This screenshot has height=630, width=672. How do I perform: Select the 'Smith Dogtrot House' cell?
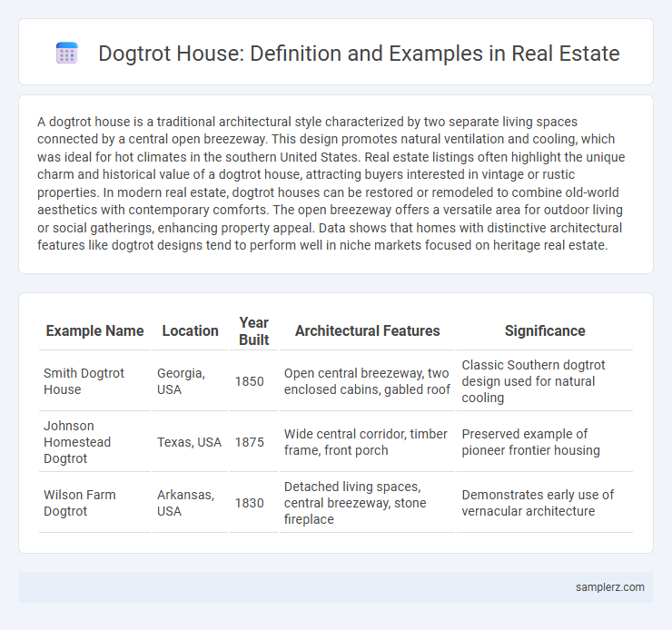(94, 381)
